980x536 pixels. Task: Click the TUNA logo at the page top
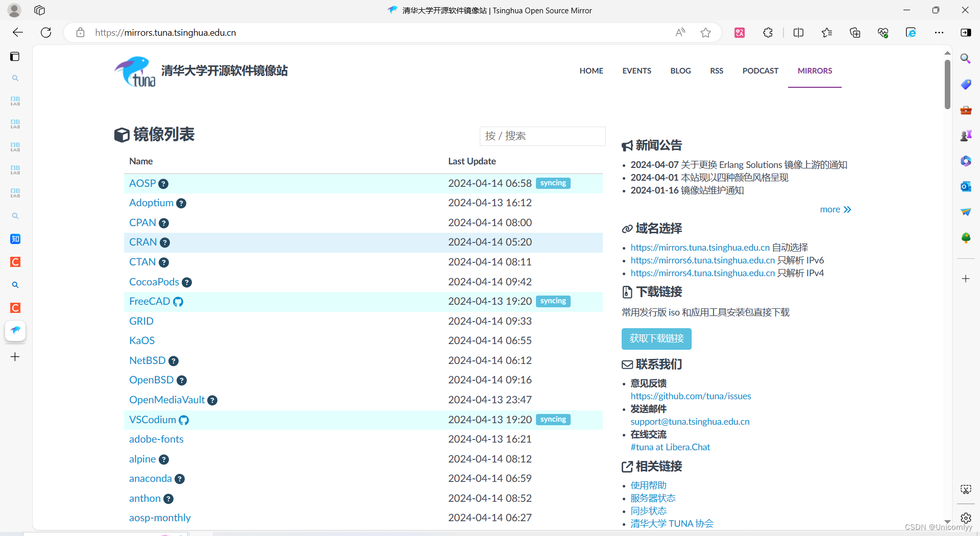click(135, 71)
